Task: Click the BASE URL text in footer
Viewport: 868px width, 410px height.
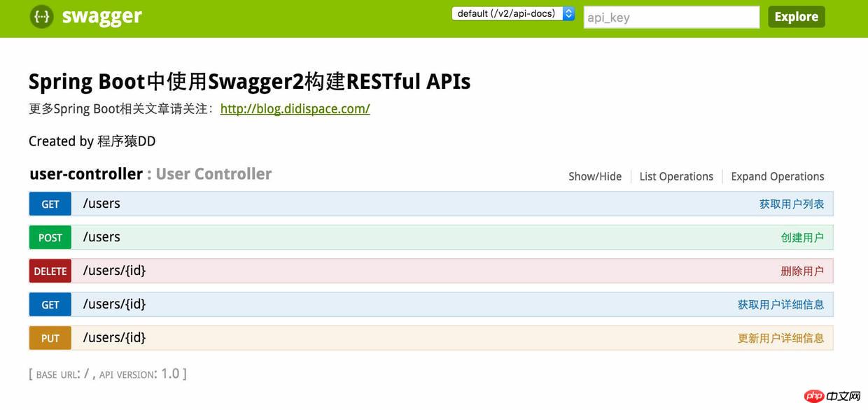Action: [x=62, y=374]
